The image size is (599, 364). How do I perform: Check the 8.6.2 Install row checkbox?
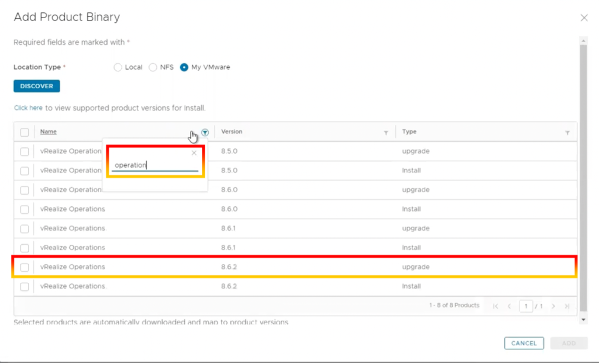[25, 286]
